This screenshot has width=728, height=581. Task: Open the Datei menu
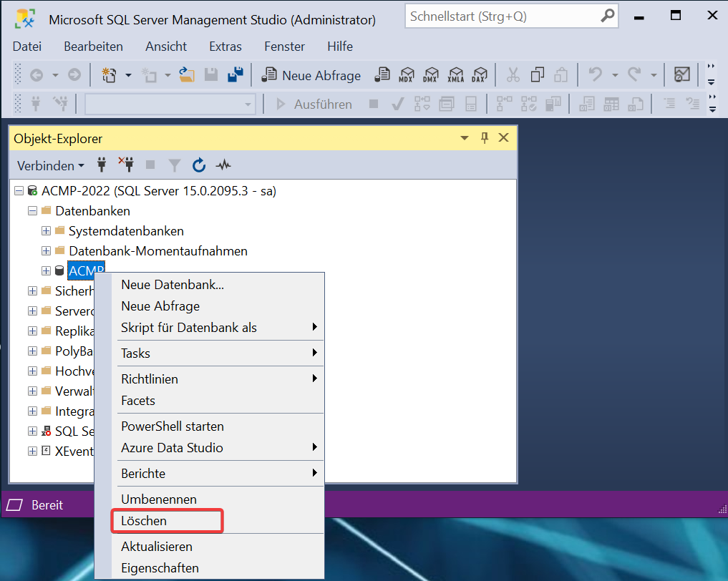pyautogui.click(x=27, y=47)
